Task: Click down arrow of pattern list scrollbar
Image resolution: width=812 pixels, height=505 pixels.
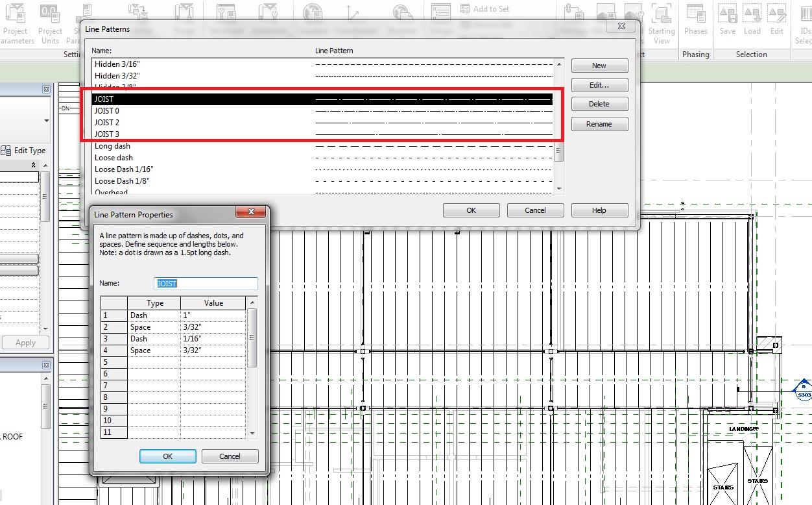Action: click(x=560, y=189)
